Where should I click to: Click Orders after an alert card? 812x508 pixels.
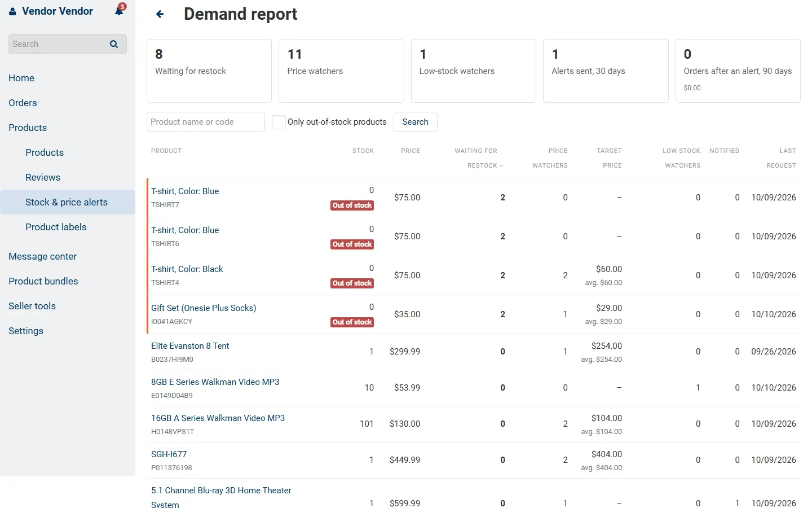[x=738, y=71]
